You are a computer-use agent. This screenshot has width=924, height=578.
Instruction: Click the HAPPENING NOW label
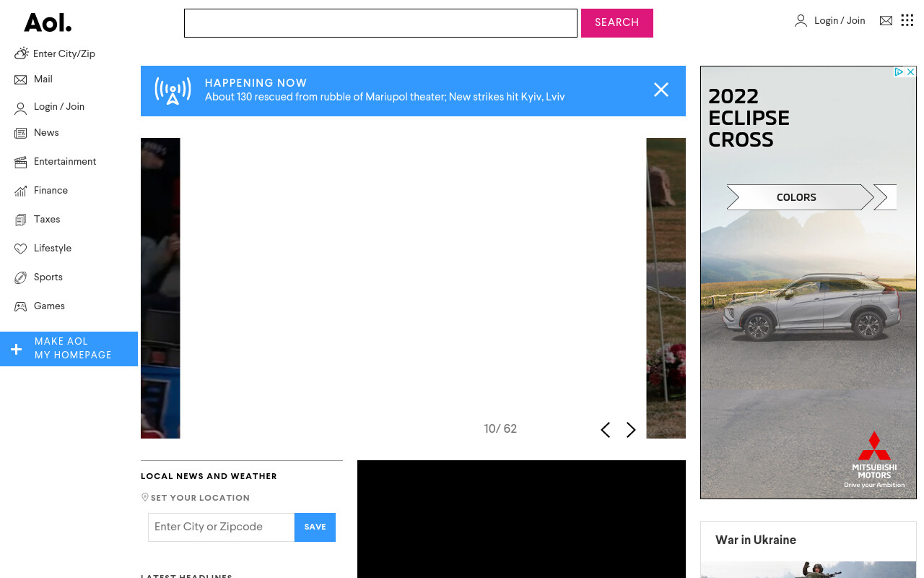[x=256, y=83]
